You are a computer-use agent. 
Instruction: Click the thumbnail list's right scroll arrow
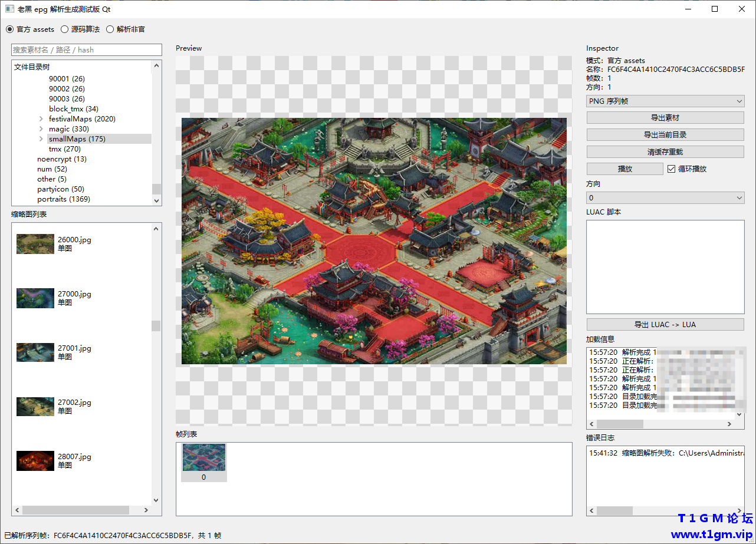pyautogui.click(x=147, y=510)
